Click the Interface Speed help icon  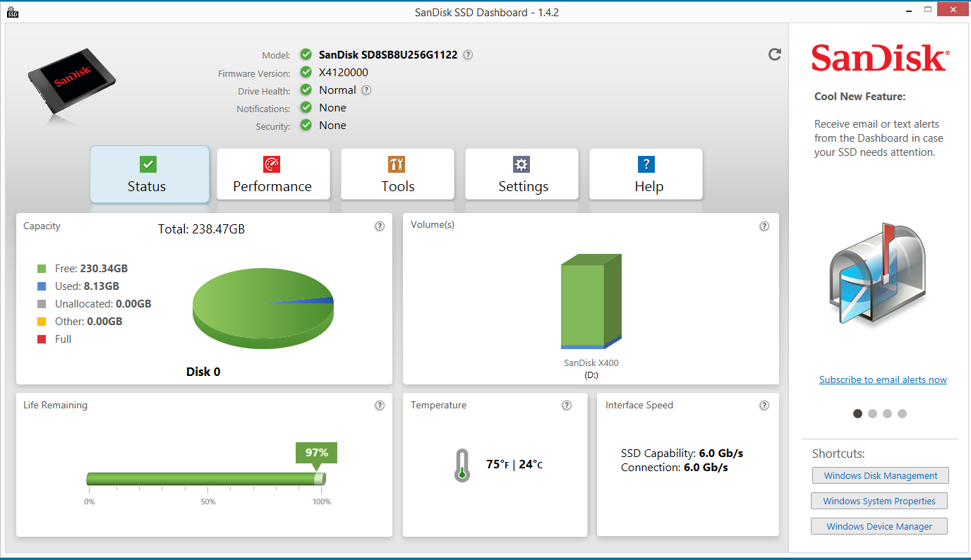point(764,406)
